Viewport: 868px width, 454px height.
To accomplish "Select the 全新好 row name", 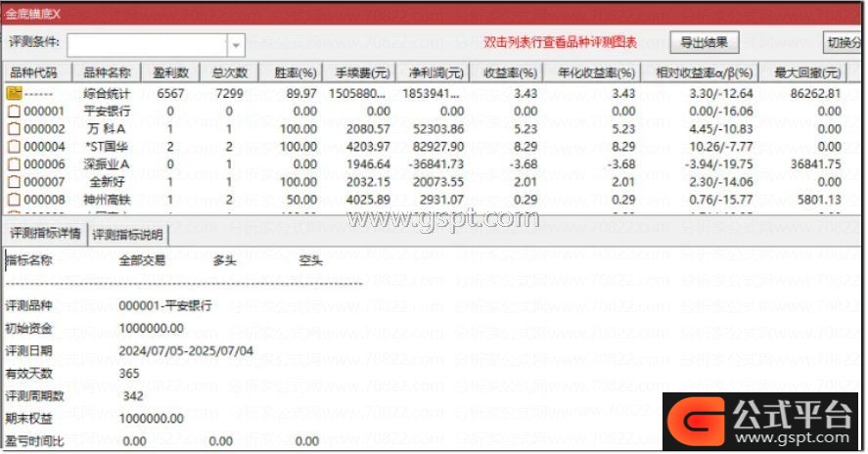I will 107,182.
